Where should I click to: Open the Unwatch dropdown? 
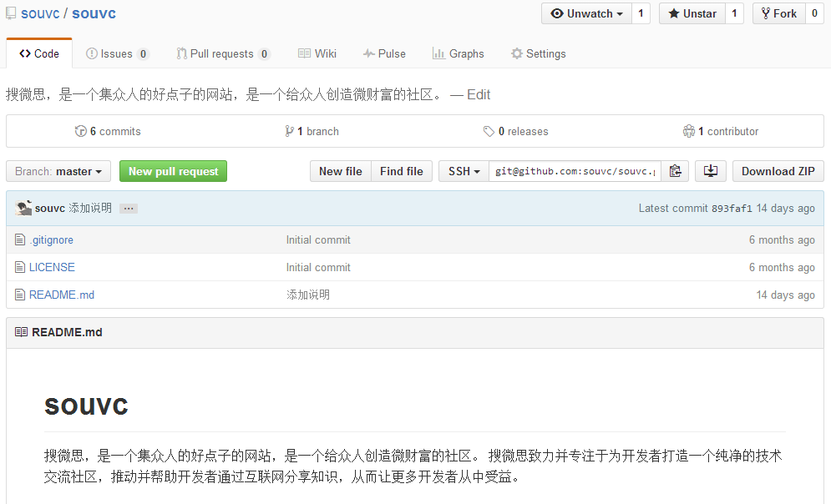[586, 13]
